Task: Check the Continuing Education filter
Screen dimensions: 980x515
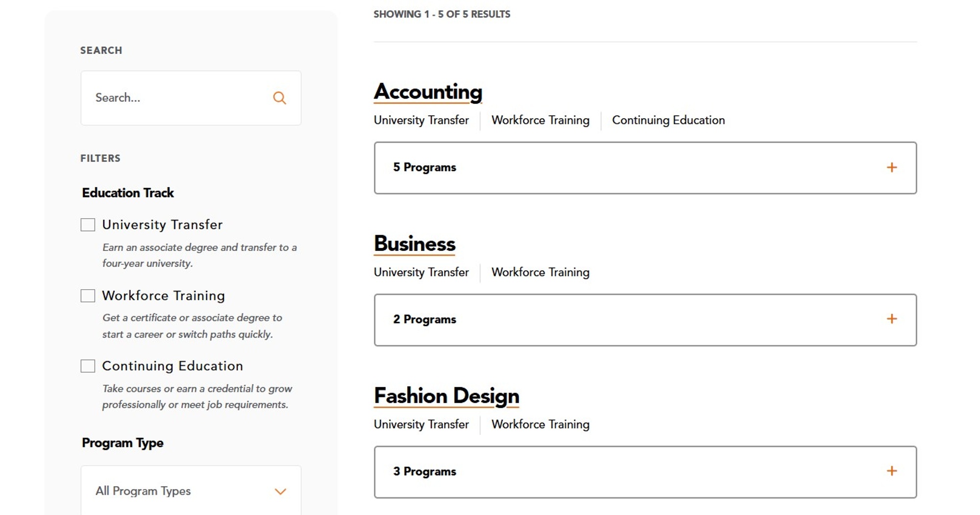Action: [x=88, y=366]
